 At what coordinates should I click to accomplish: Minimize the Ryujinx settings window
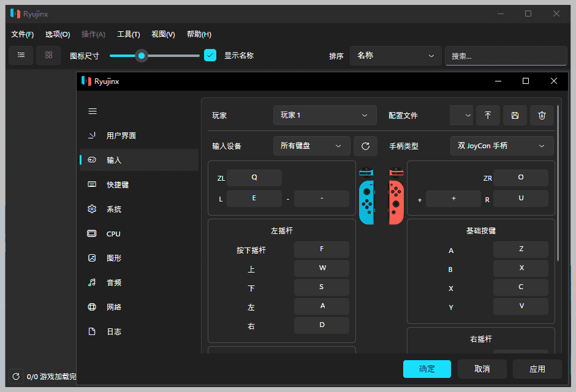click(x=498, y=81)
